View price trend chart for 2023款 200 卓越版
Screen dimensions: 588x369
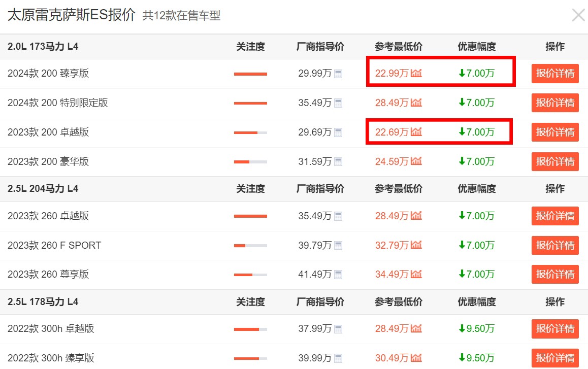416,132
